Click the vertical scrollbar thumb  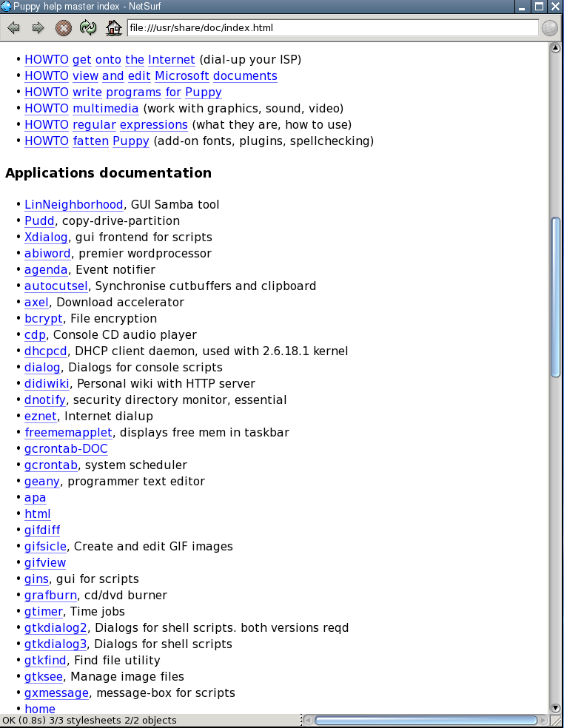556,296
